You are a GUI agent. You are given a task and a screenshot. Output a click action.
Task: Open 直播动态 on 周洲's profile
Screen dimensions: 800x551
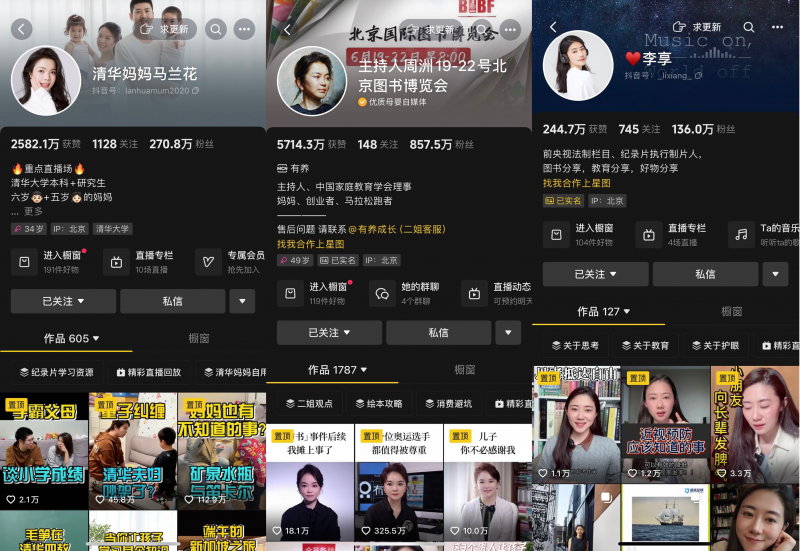(496, 293)
